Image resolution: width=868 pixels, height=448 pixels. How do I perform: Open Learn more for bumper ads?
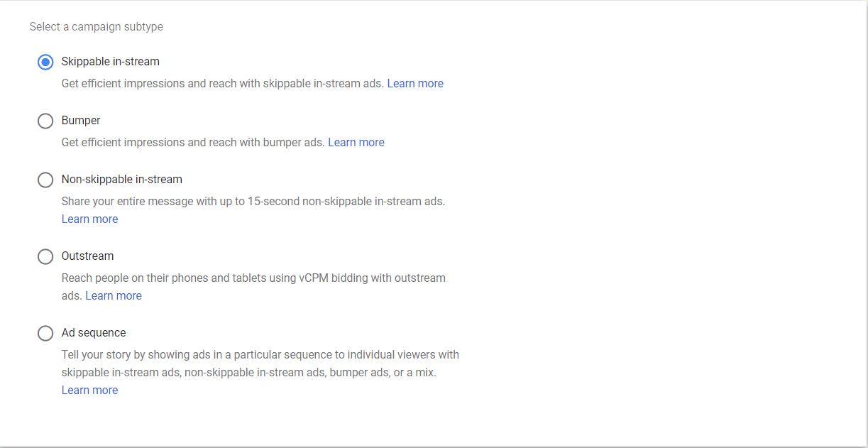tap(356, 142)
